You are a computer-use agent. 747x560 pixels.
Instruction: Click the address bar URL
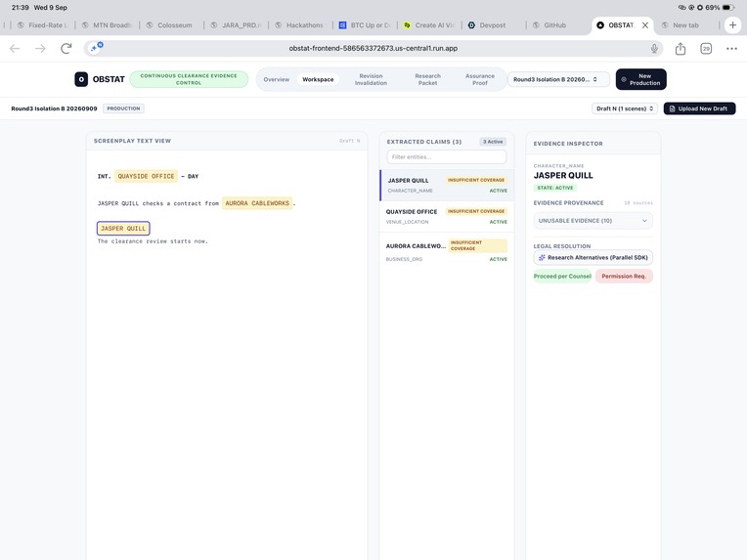coord(373,48)
